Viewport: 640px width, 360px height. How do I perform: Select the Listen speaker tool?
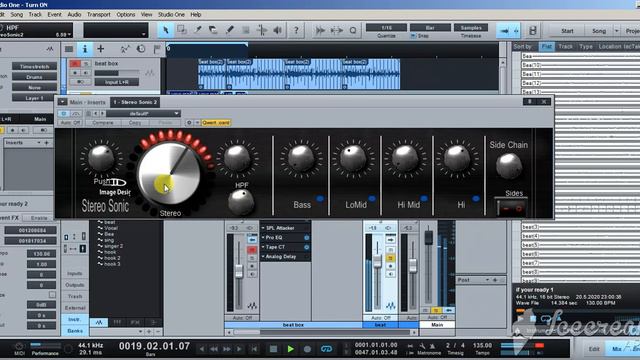pos(278,30)
